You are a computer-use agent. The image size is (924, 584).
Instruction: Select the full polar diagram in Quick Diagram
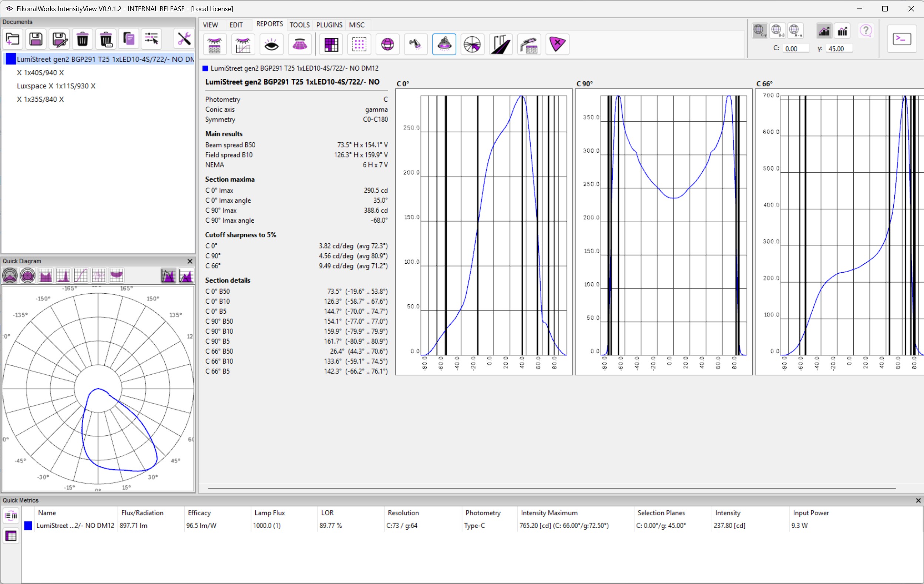pyautogui.click(x=28, y=275)
